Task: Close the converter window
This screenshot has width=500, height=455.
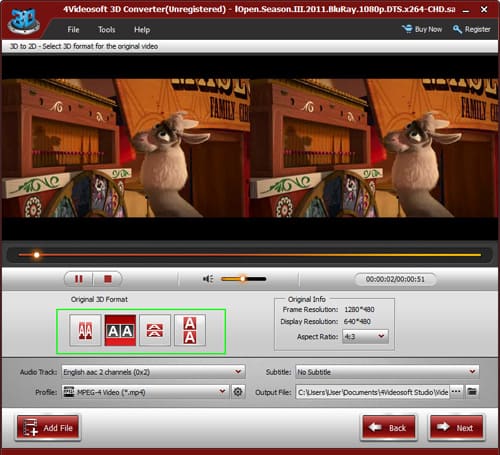Action: 484,10
